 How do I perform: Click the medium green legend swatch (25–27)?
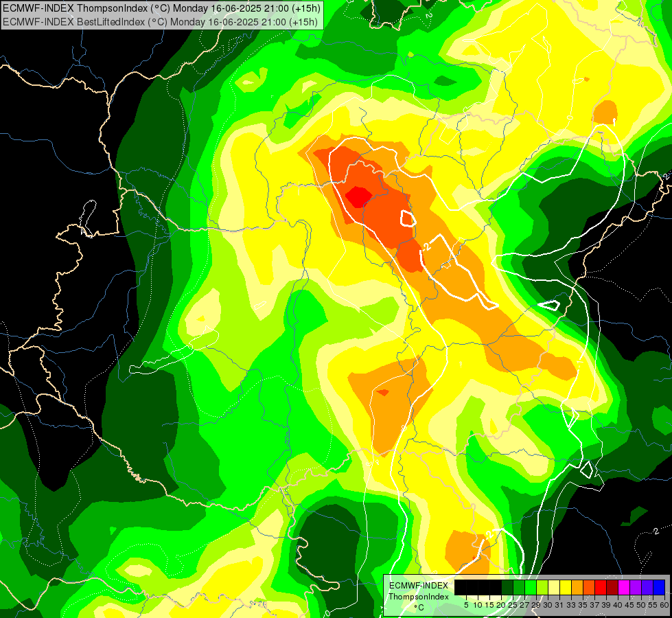pos(519,587)
